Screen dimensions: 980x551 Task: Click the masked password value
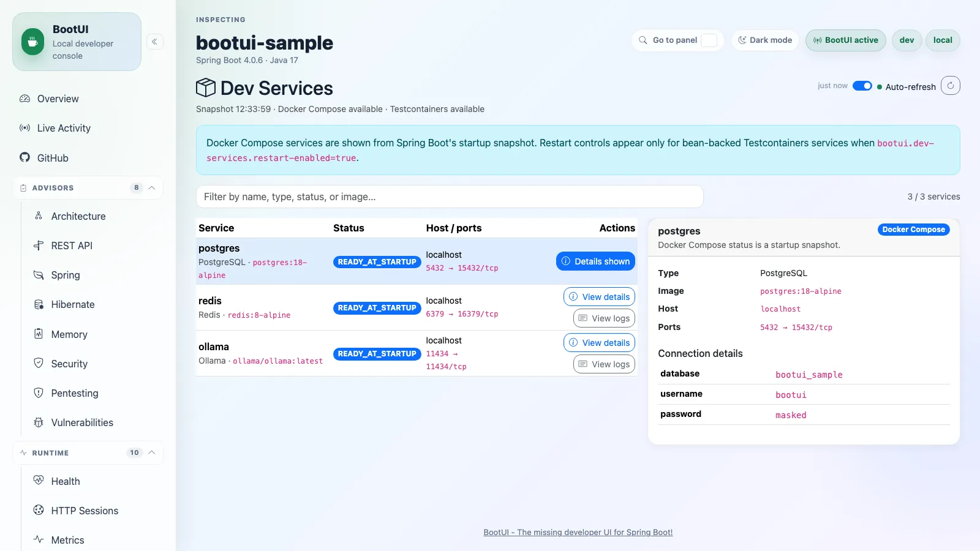(x=791, y=415)
